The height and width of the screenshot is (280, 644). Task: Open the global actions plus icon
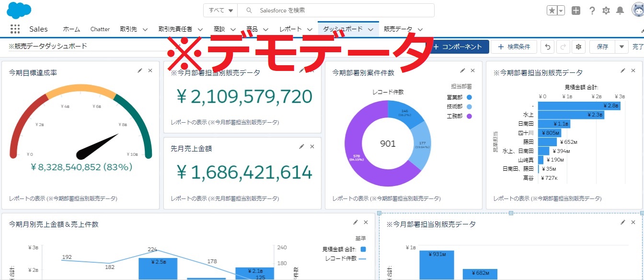coord(576,11)
